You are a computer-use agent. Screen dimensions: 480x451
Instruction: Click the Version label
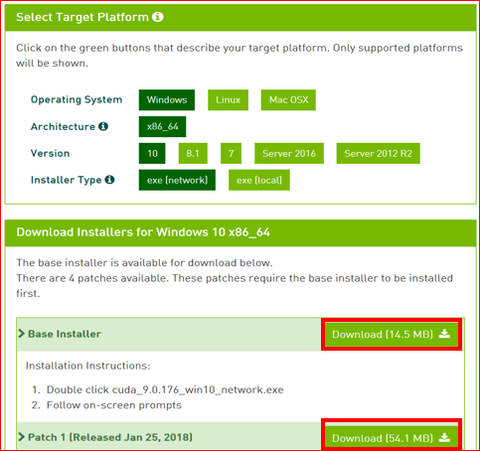pyautogui.click(x=50, y=153)
